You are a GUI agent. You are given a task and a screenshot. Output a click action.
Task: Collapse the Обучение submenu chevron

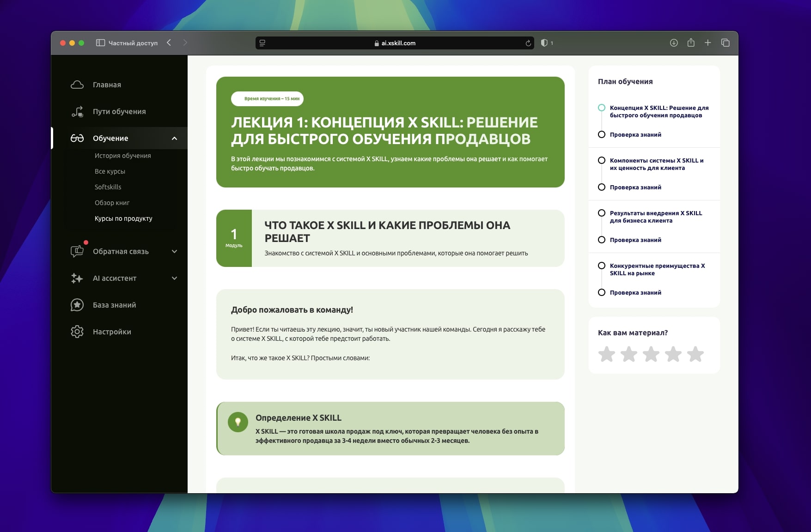174,139
